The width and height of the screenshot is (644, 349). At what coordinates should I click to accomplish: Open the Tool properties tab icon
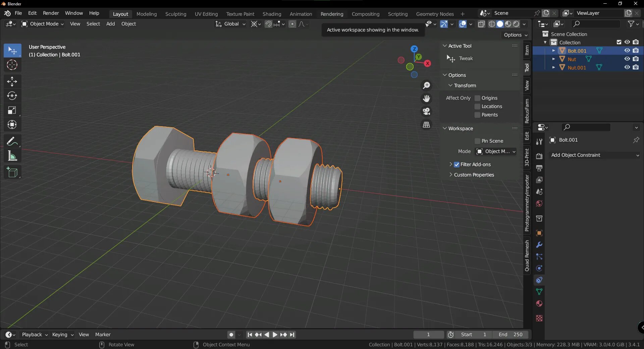click(x=539, y=142)
